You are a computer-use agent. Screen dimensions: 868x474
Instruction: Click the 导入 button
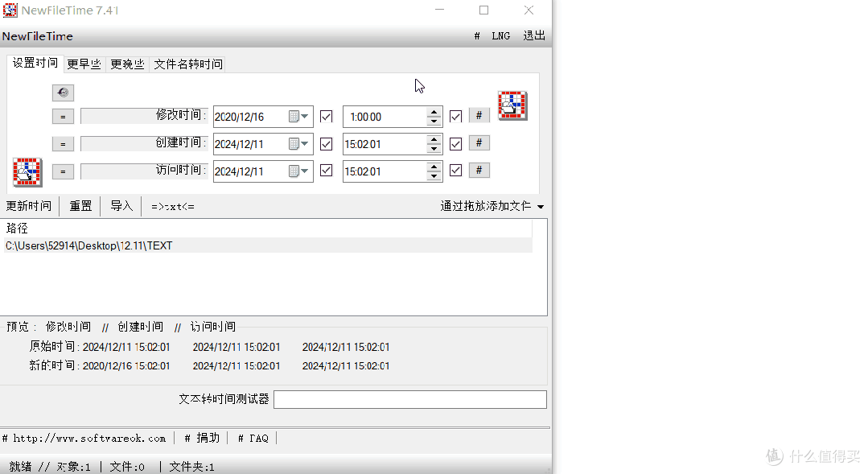click(121, 206)
